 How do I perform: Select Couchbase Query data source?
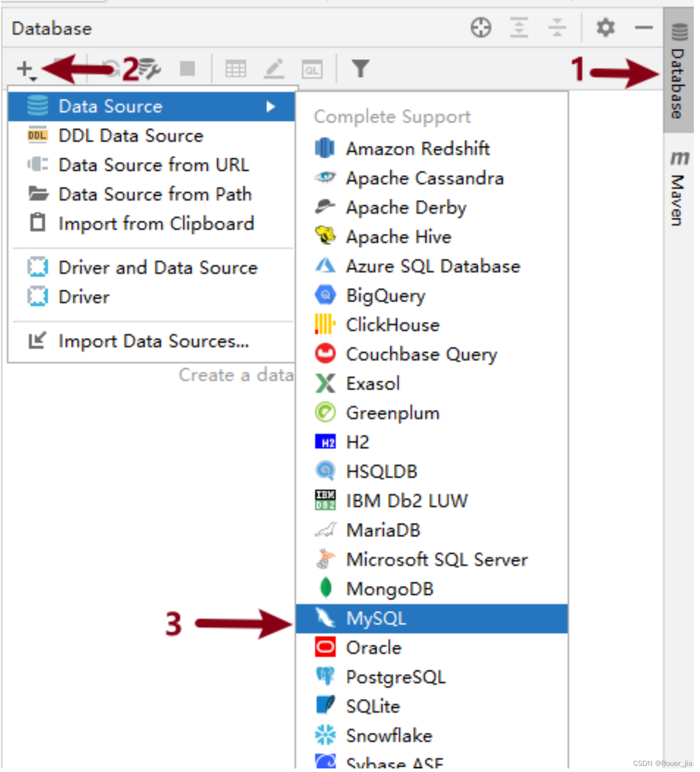[431, 354]
